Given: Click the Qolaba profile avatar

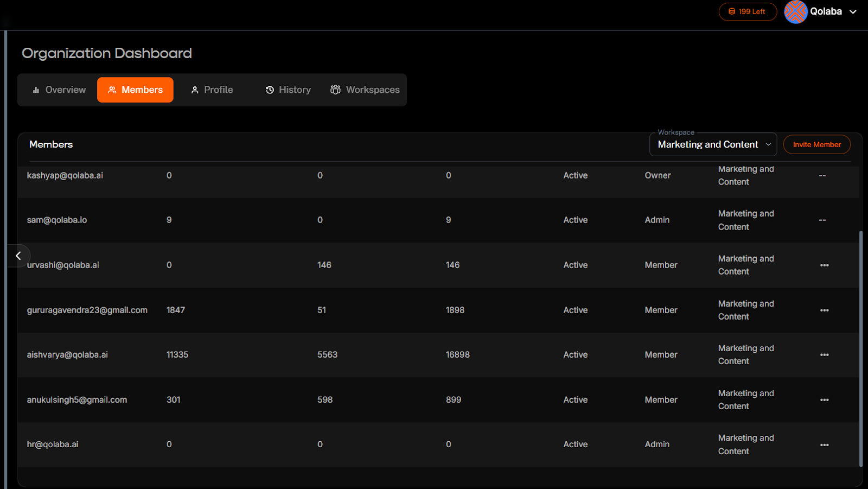Looking at the screenshot, I should pos(796,11).
